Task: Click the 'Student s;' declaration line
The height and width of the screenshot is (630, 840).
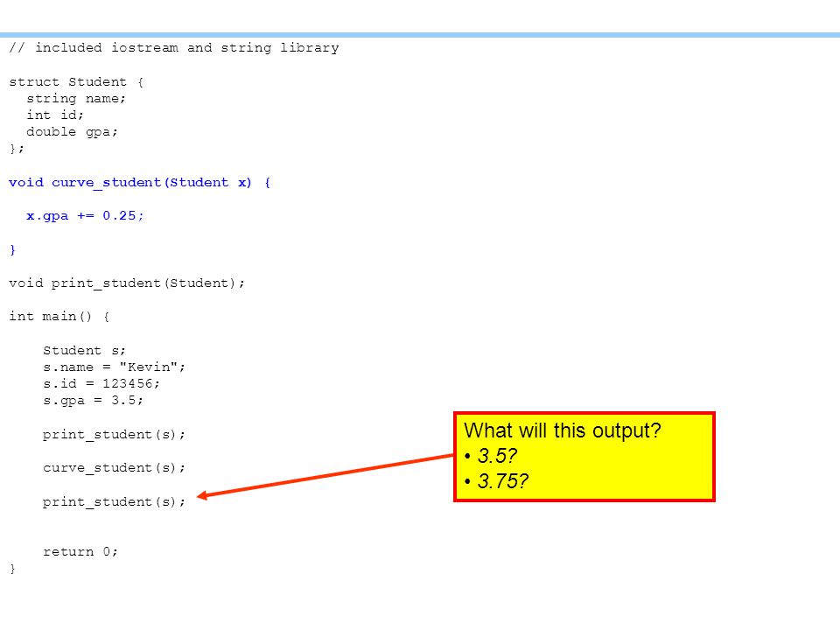Action: tap(84, 350)
